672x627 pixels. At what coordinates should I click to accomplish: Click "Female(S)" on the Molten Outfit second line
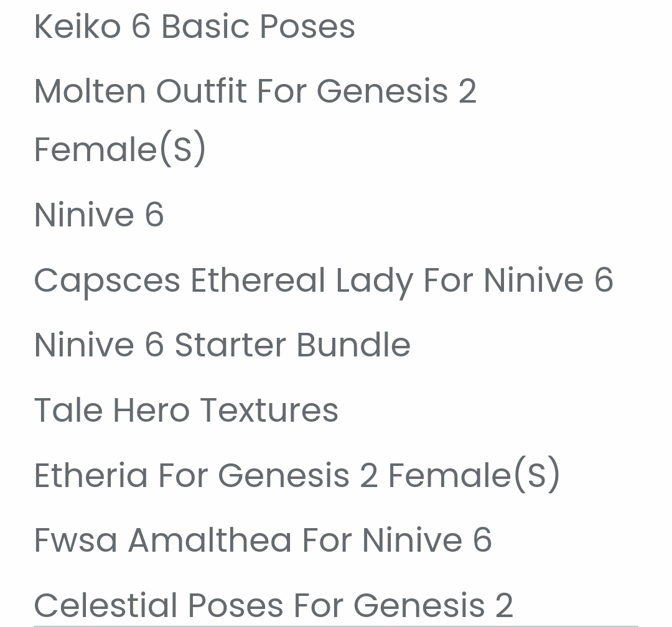(120, 149)
